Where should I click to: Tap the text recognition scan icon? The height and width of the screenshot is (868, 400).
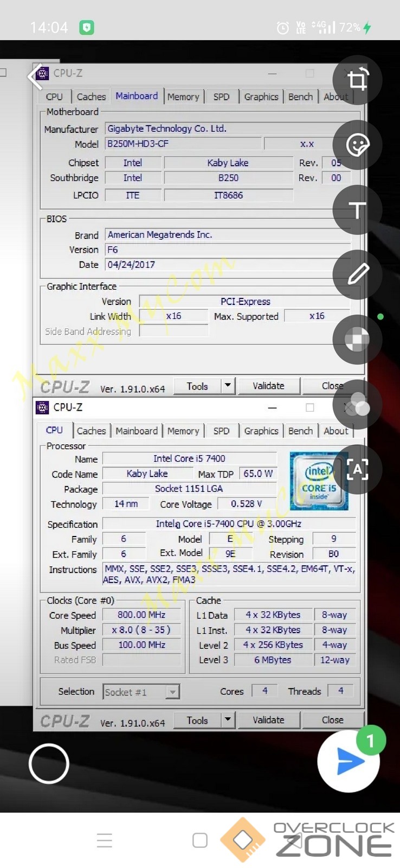pos(357,469)
